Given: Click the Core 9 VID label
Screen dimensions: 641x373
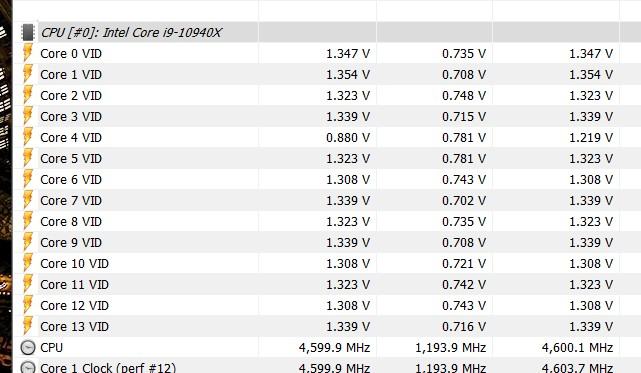Looking at the screenshot, I should click(x=71, y=243).
